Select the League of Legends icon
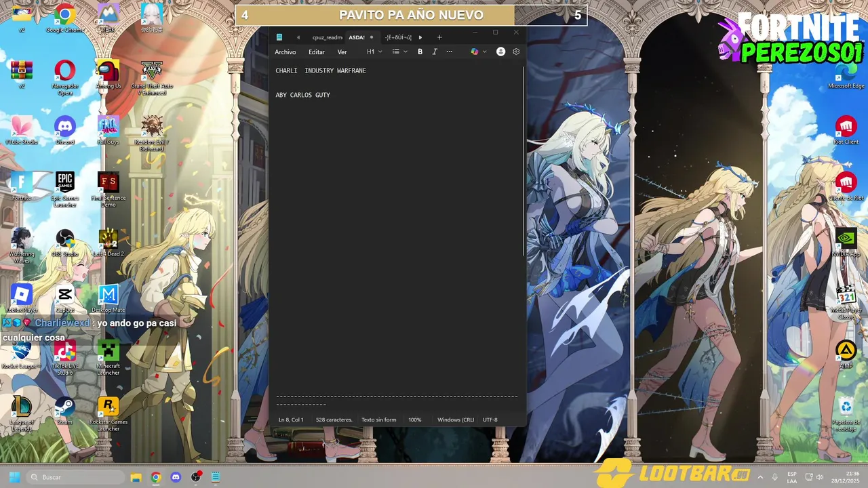The height and width of the screenshot is (488, 868). [22, 414]
